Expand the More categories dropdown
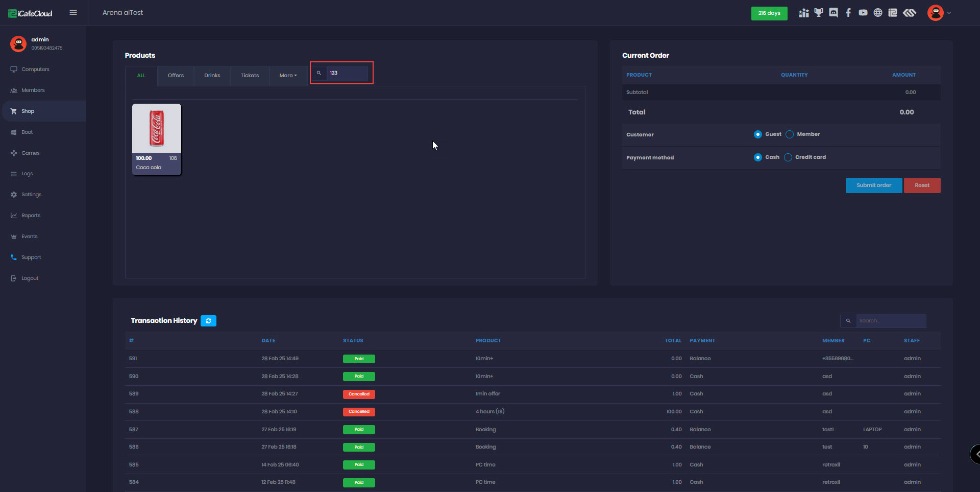The width and height of the screenshot is (980, 492). pyautogui.click(x=288, y=76)
